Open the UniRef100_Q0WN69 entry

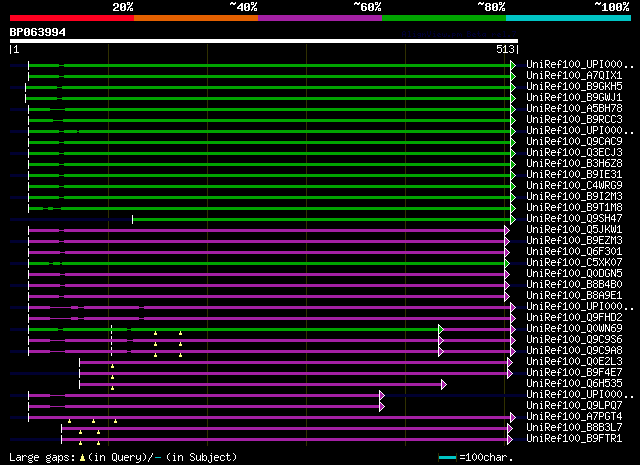[x=574, y=329]
